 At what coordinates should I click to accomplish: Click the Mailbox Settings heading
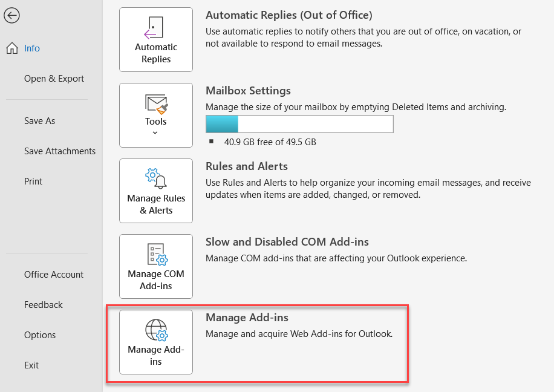(248, 91)
